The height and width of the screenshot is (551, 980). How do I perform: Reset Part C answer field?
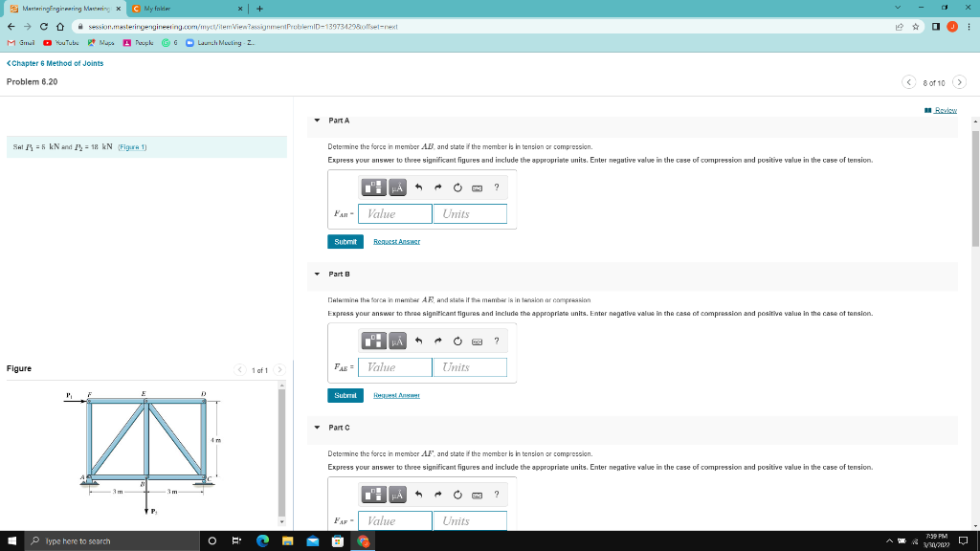457,495
